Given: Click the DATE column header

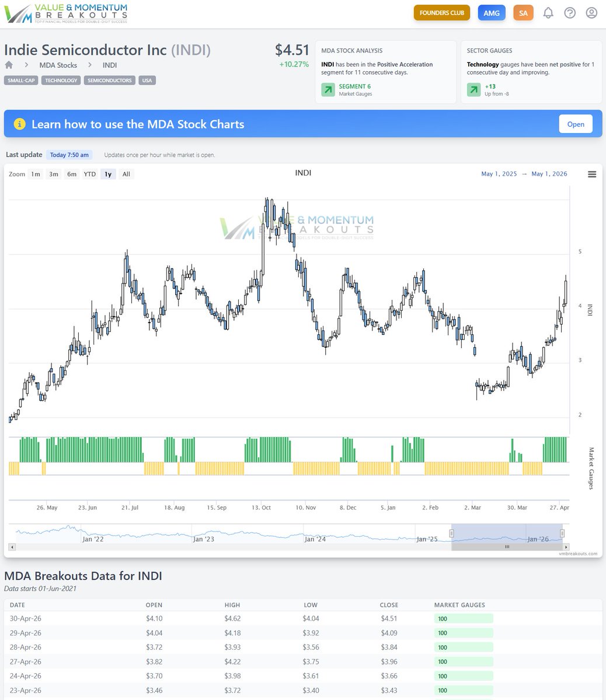Looking at the screenshot, I should 17,605.
